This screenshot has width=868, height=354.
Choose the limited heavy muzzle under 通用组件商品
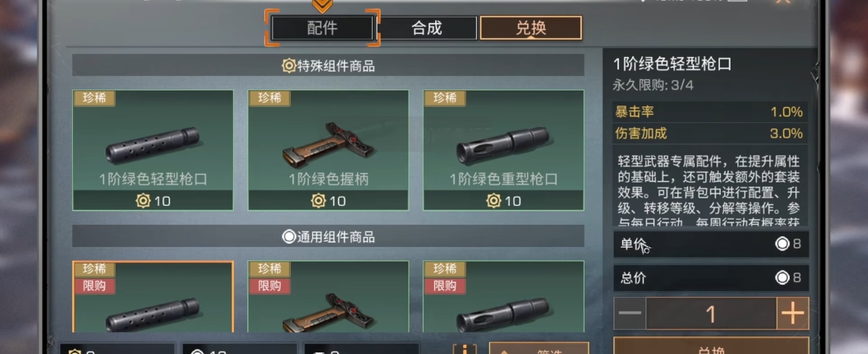click(503, 297)
